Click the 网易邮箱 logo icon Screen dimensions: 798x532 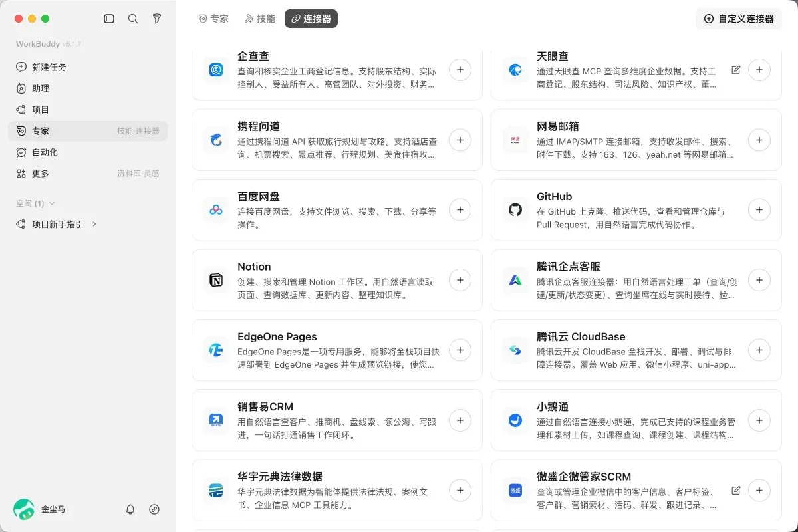(515, 140)
